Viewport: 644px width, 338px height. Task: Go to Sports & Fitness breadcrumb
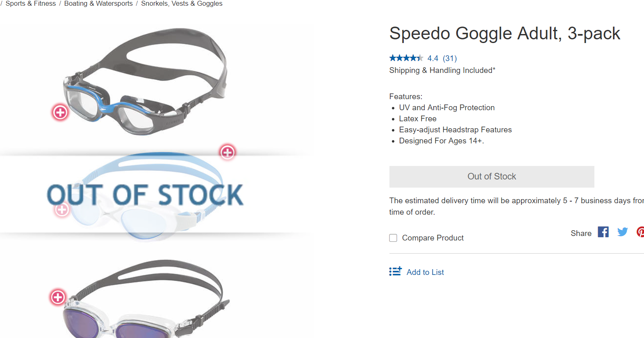click(x=31, y=4)
